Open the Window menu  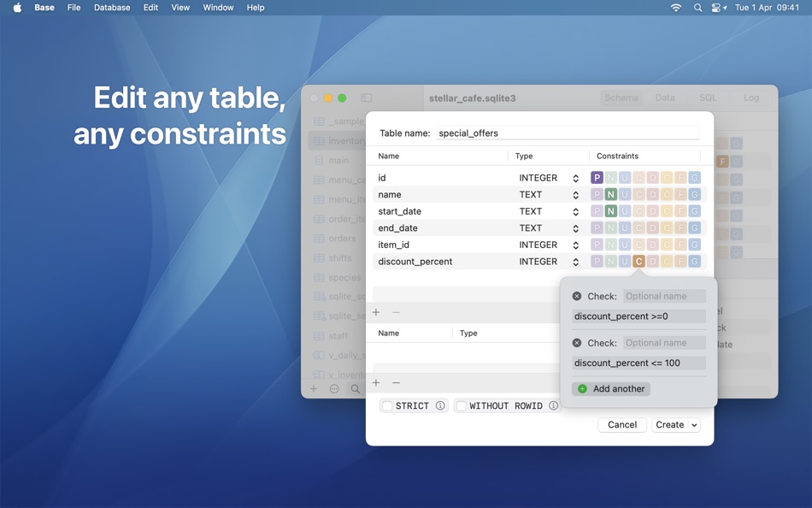point(218,8)
